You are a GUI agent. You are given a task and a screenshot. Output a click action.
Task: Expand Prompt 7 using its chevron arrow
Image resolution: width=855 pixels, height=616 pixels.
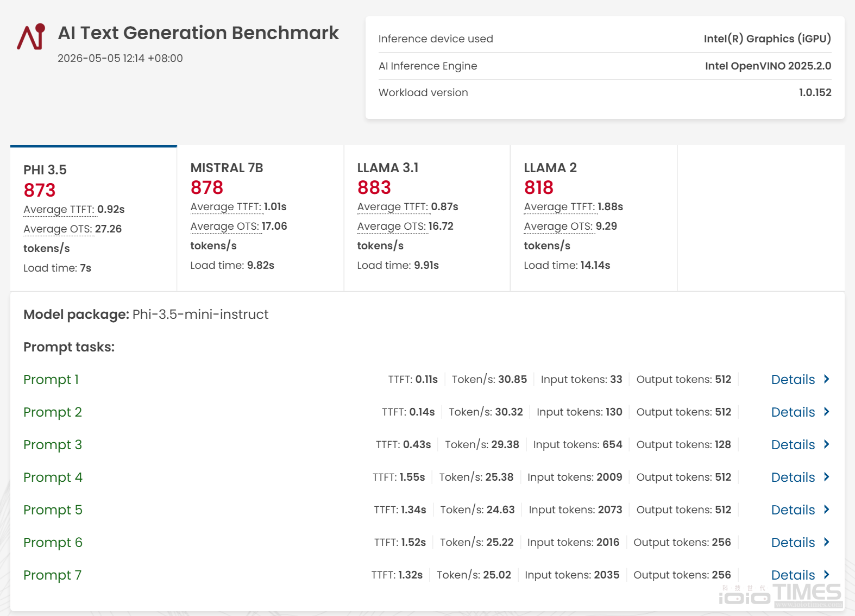coord(827,575)
